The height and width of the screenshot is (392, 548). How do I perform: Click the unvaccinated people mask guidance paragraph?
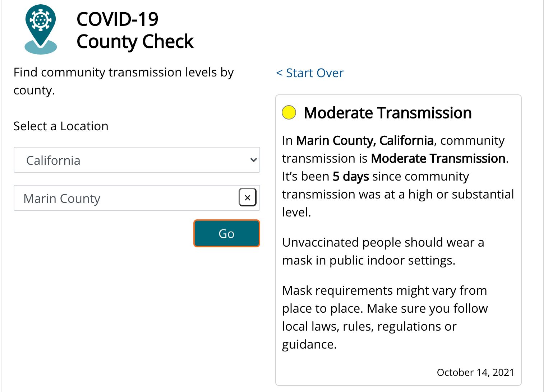click(383, 251)
